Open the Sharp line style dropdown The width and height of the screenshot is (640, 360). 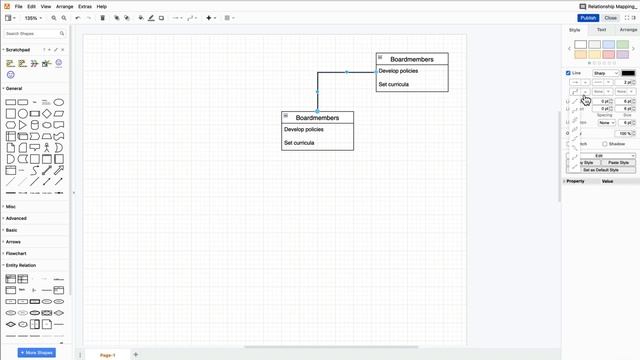point(606,73)
